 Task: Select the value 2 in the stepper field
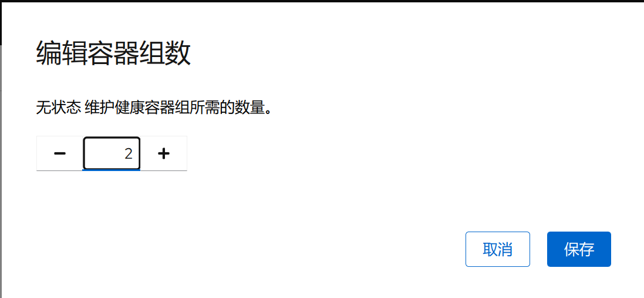click(129, 154)
